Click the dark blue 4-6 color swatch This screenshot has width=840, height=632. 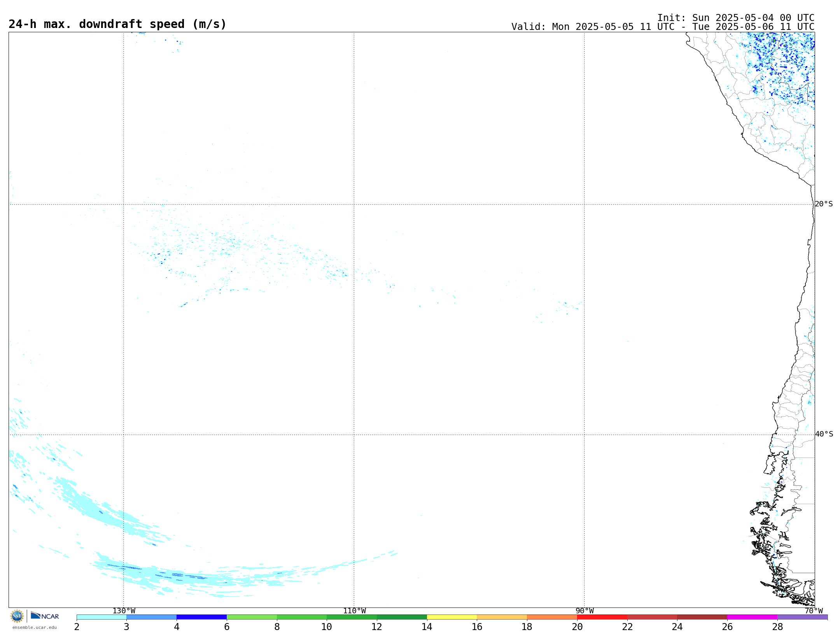click(201, 617)
